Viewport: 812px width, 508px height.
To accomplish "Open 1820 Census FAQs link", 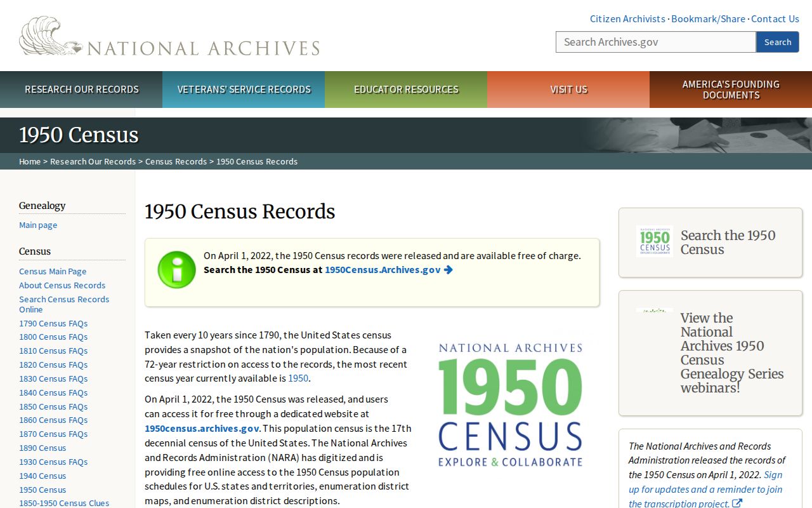I will [x=53, y=364].
